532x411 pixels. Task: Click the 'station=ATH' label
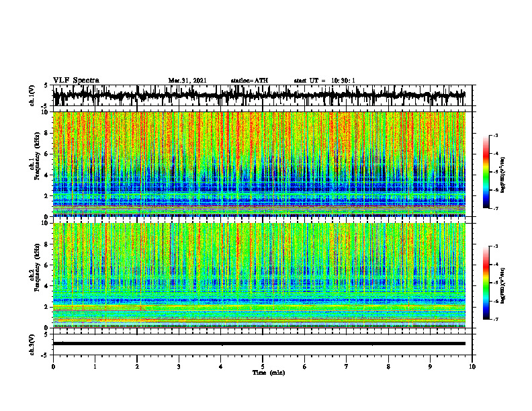coord(249,81)
